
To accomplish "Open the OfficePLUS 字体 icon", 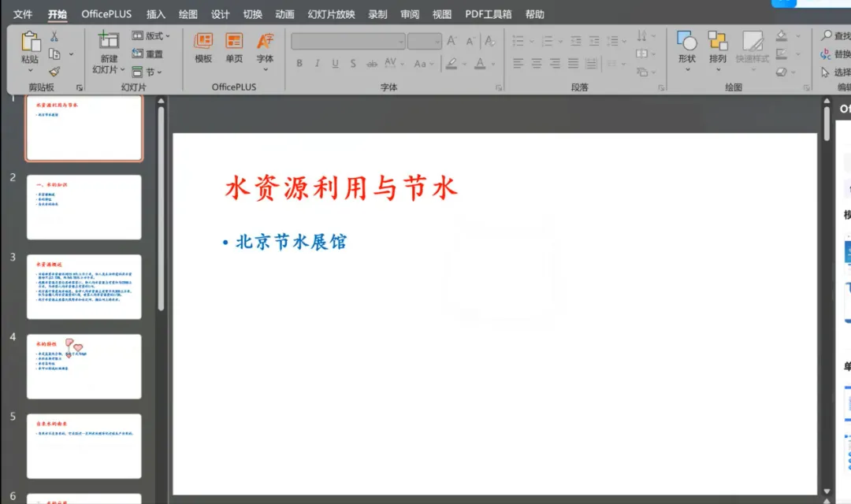I will (x=265, y=41).
